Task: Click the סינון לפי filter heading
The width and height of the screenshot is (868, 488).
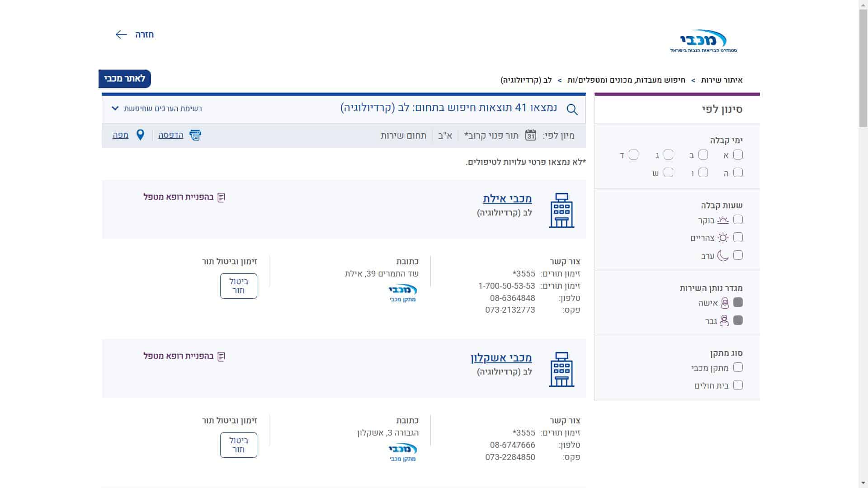Action: [x=722, y=109]
